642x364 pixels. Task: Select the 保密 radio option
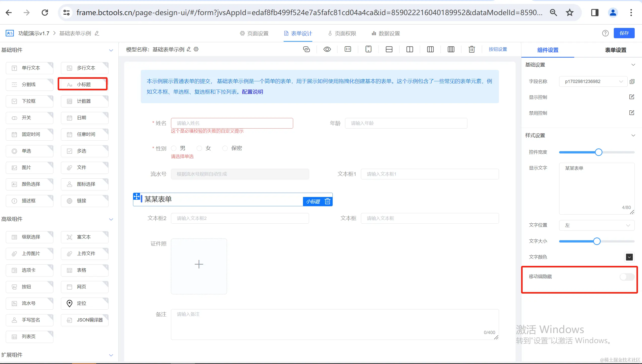pyautogui.click(x=225, y=148)
